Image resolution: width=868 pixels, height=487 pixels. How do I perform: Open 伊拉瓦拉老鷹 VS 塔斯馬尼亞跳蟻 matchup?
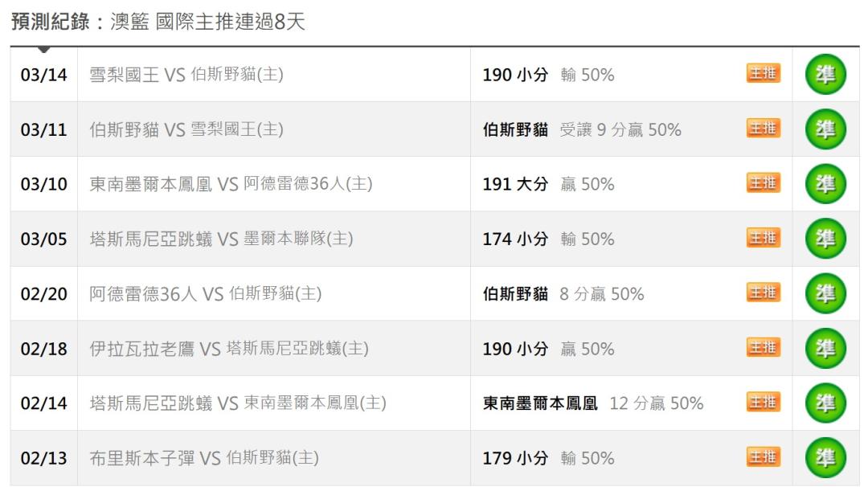(229, 348)
